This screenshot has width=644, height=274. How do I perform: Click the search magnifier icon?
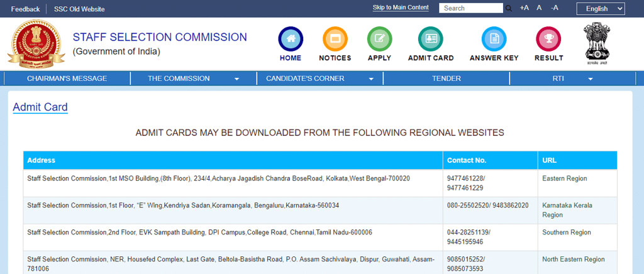508,8
